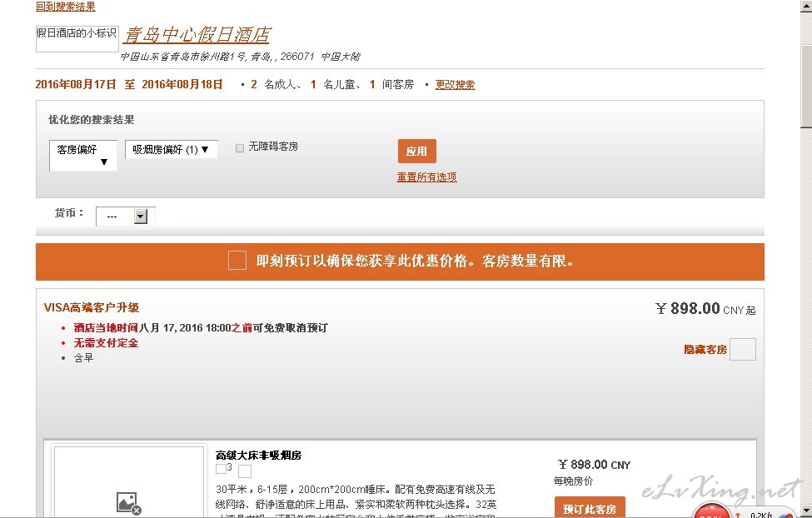Click the 回到搜索结果 link
Screen dimensions: 812x518
(x=65, y=6)
